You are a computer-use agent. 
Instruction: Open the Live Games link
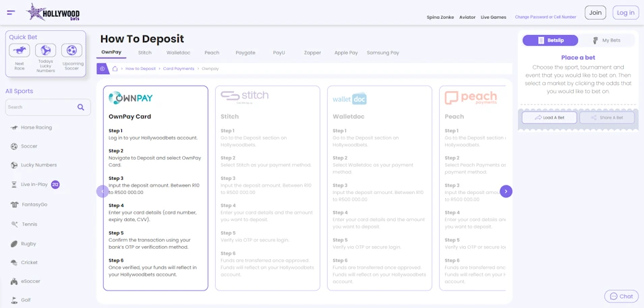click(x=494, y=18)
